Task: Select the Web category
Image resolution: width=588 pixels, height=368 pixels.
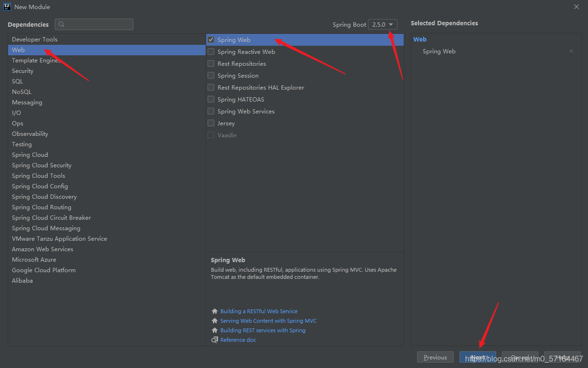Action: 107,50
